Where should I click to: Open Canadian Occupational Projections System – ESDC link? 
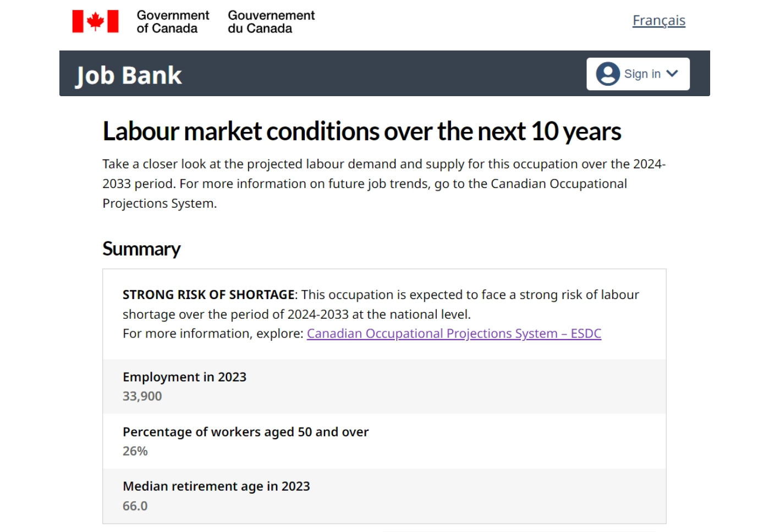click(454, 334)
